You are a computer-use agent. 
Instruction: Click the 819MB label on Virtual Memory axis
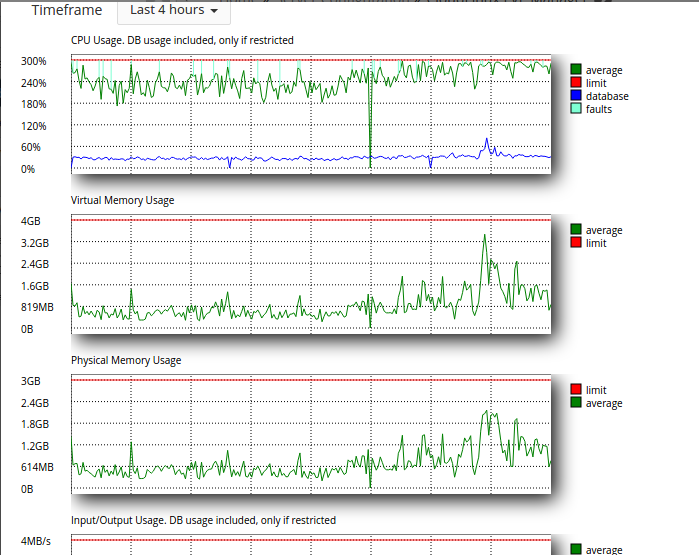pos(37,308)
